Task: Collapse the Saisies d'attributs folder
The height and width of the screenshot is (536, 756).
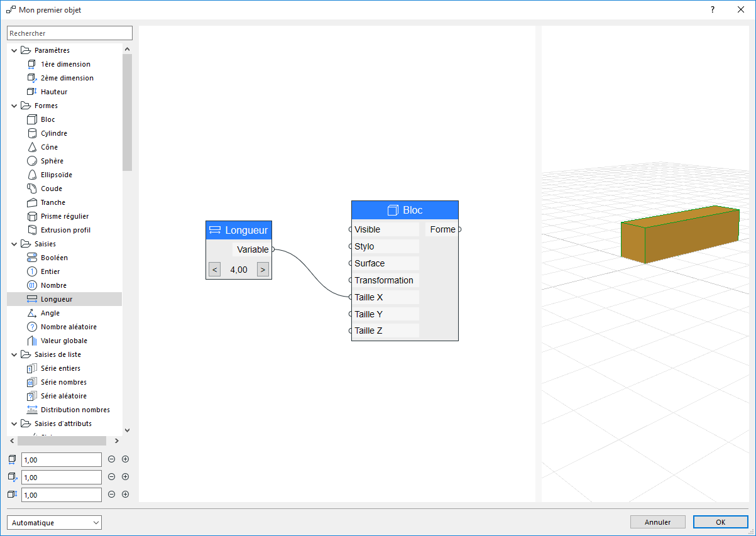Action: coord(14,424)
